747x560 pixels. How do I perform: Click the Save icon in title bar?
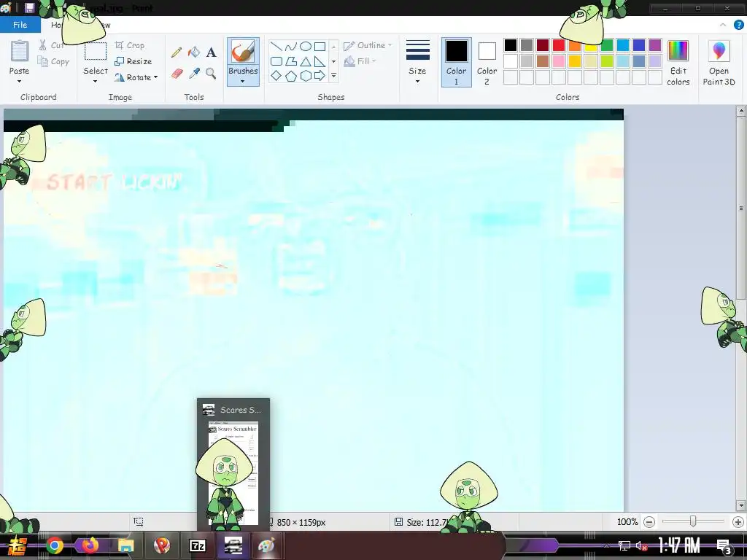pos(29,7)
